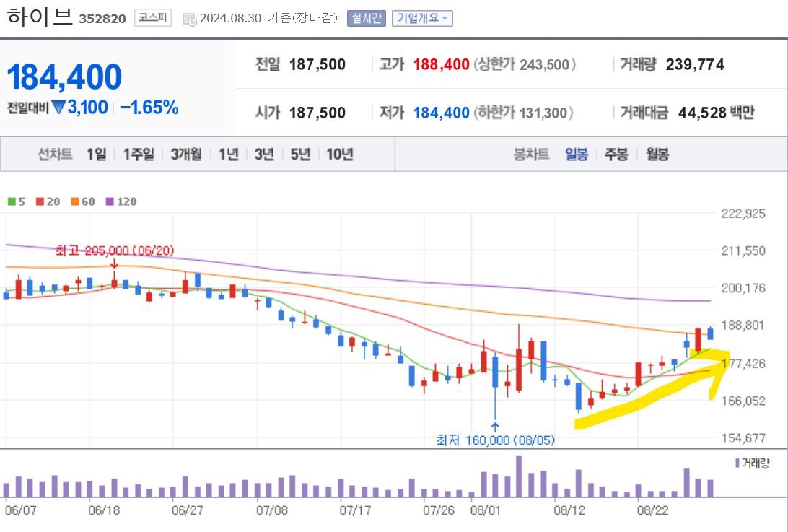
Task: Select the 10년 line chart tab
Action: click(x=340, y=154)
